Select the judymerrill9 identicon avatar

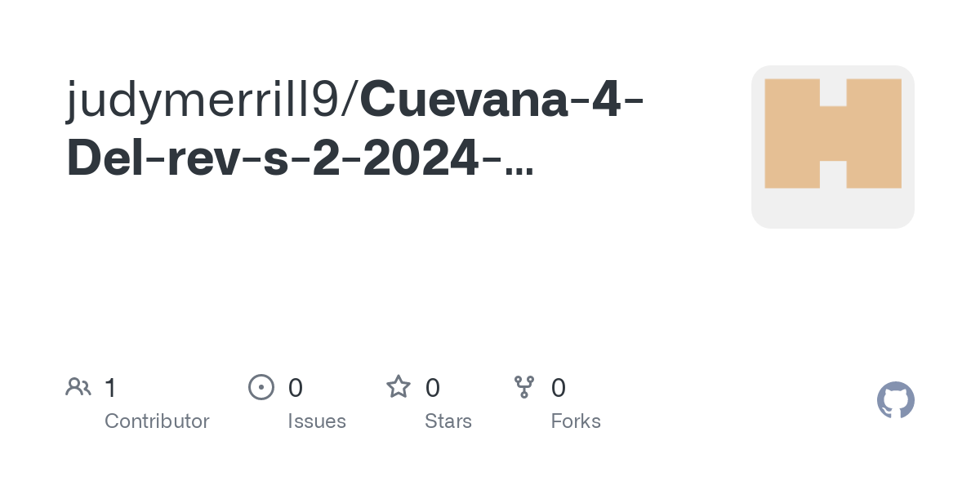click(x=833, y=134)
